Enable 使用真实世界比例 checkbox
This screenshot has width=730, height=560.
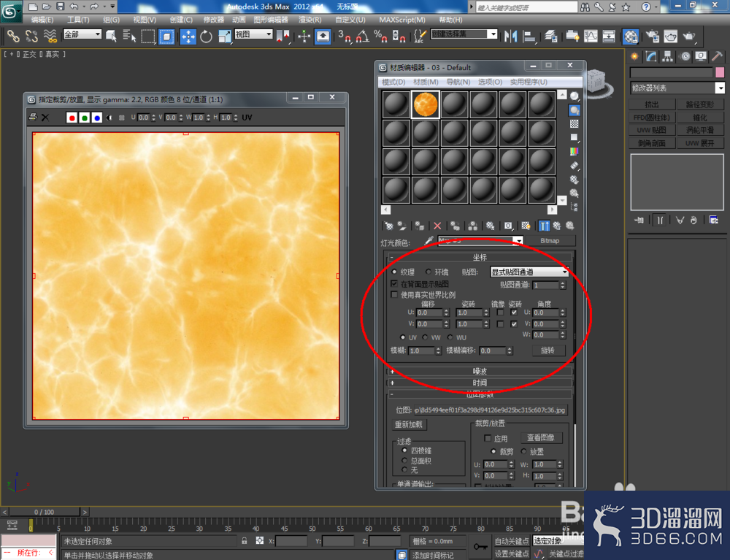point(394,295)
